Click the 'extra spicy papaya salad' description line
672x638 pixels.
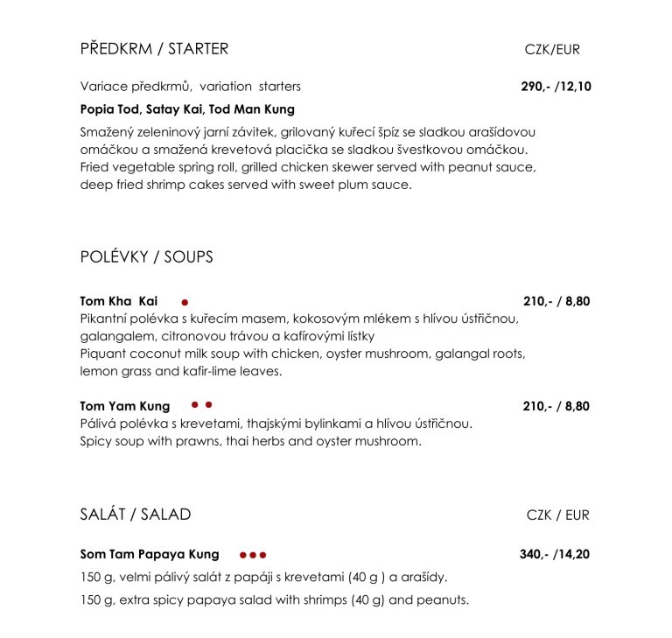[x=274, y=600]
